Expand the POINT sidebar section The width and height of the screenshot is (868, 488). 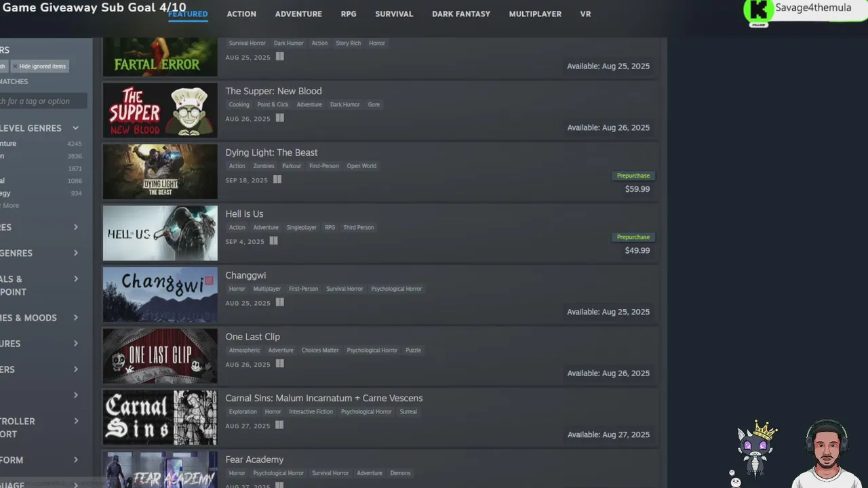[75, 279]
